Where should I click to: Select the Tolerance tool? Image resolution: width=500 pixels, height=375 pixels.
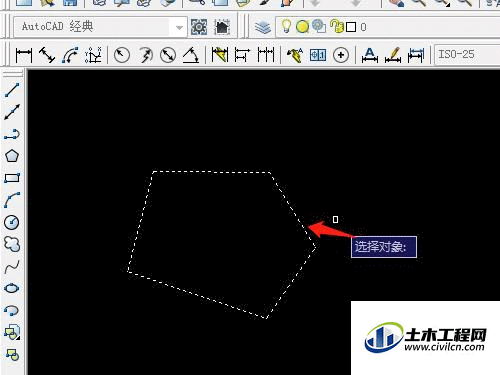[x=318, y=55]
